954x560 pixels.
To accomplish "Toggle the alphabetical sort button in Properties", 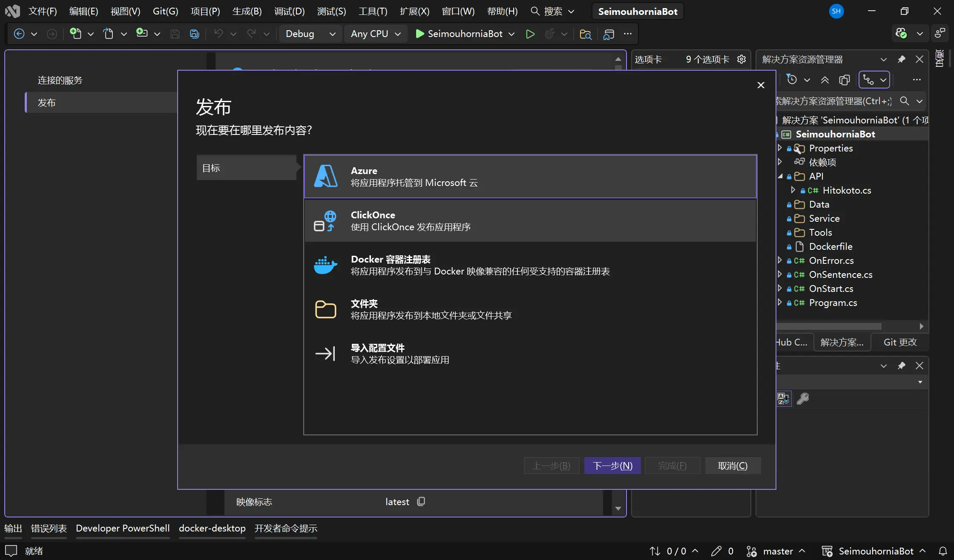I will [784, 399].
